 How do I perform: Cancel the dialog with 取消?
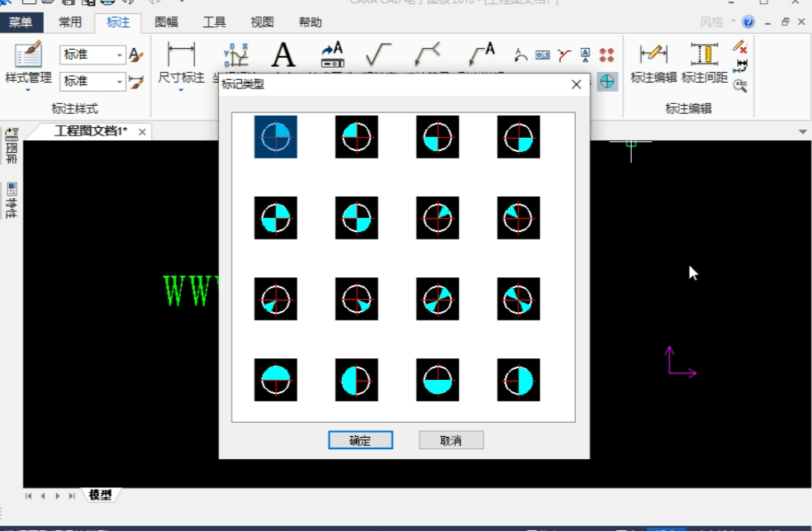[x=451, y=440]
